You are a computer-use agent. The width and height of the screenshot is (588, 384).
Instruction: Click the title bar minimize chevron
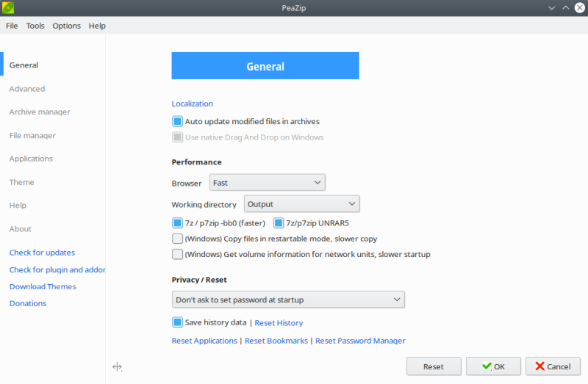(x=552, y=8)
